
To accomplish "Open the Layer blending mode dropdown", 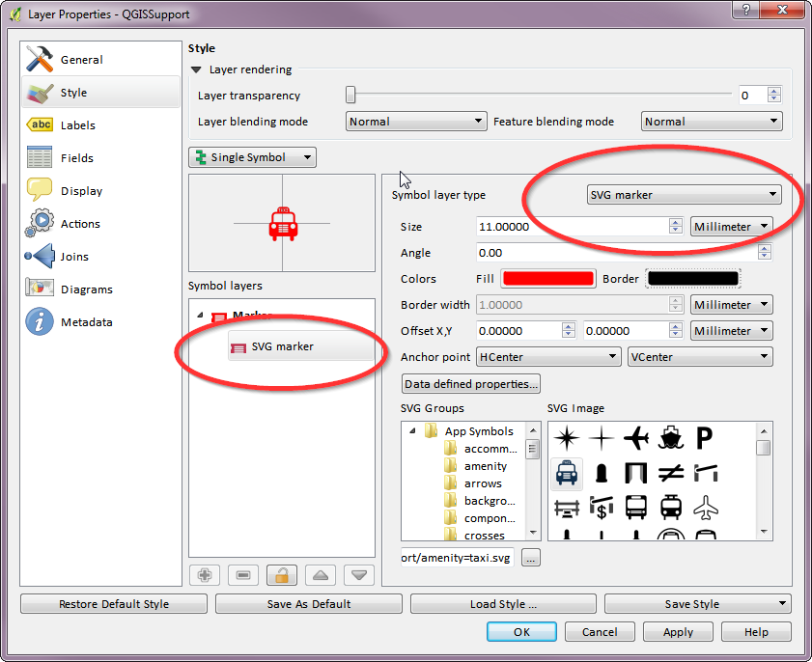I will coord(416,122).
